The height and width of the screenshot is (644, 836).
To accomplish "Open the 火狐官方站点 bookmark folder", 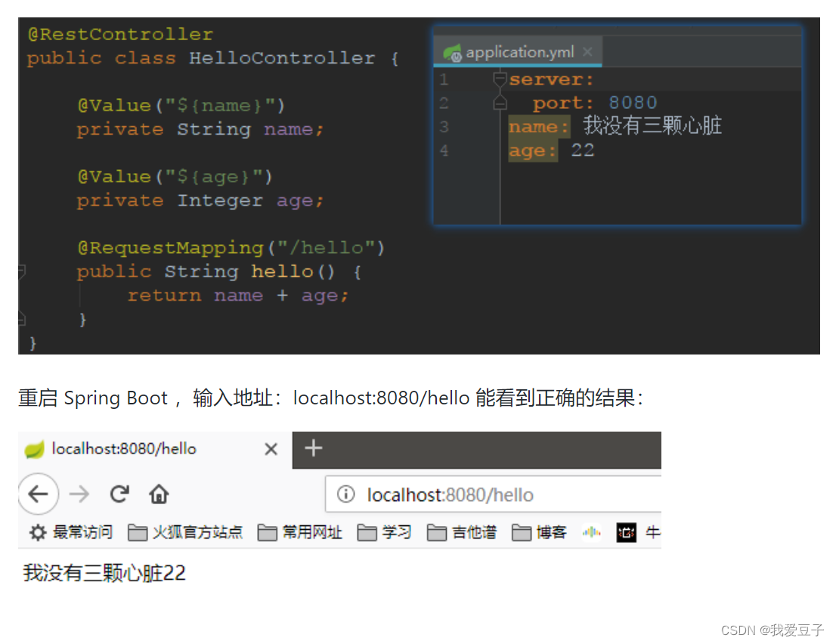I will (185, 532).
